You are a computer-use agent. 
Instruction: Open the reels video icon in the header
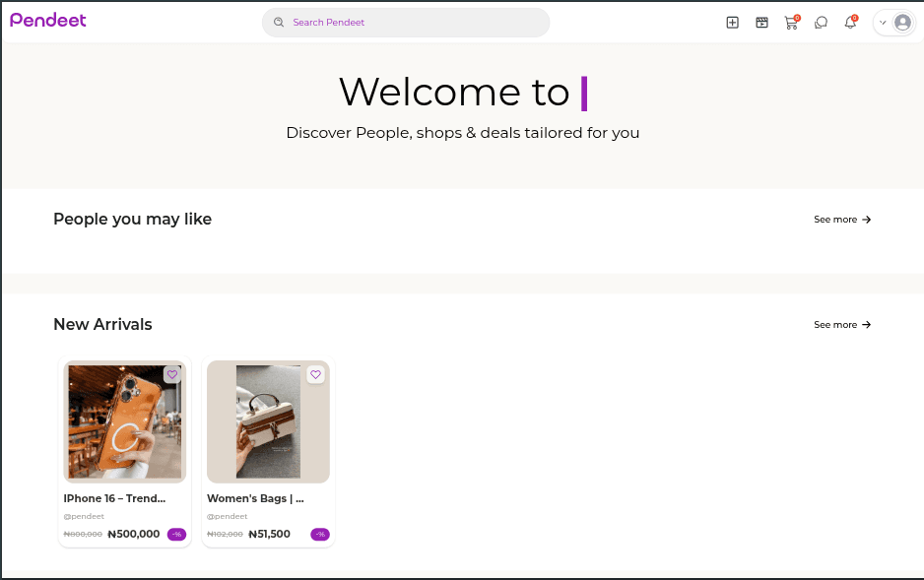pyautogui.click(x=761, y=22)
